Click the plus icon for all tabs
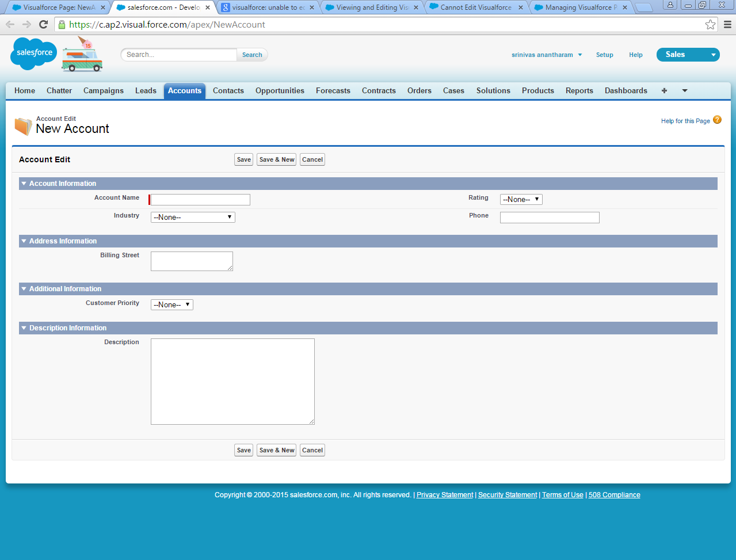Image resolution: width=736 pixels, height=560 pixels. (x=664, y=90)
